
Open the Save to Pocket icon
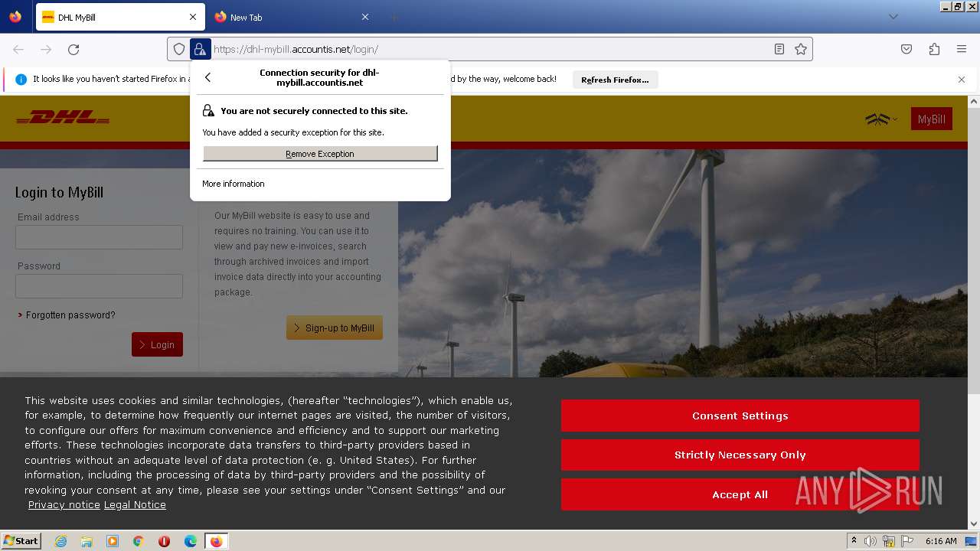[906, 49]
